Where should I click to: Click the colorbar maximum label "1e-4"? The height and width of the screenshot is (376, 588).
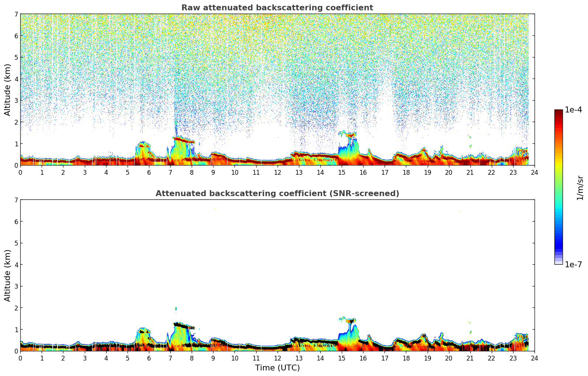click(573, 110)
